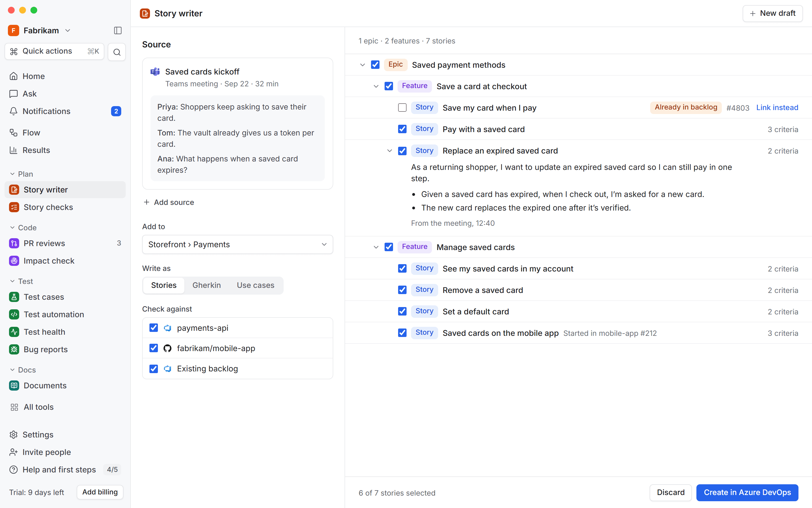Open the Flow page
Image resolution: width=812 pixels, height=508 pixels.
point(65,133)
